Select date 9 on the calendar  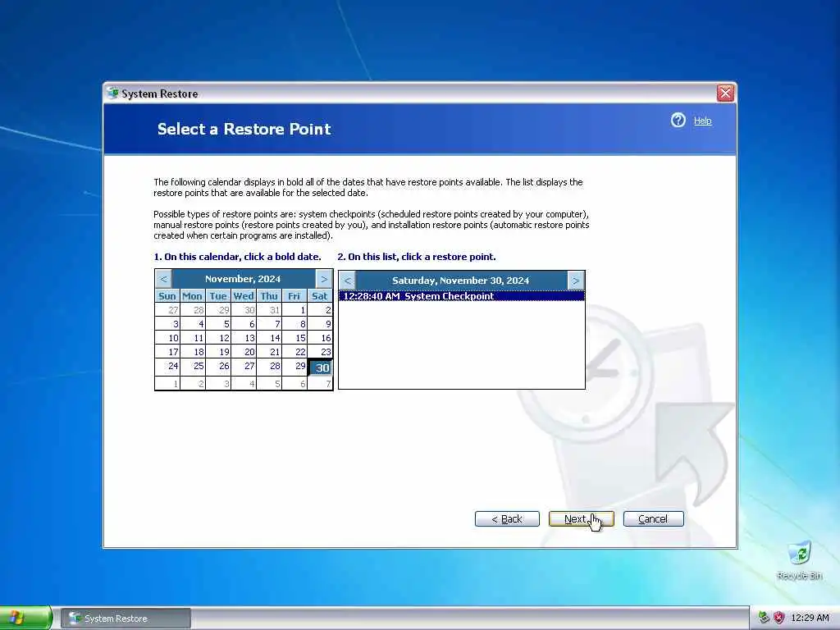[x=321, y=323]
